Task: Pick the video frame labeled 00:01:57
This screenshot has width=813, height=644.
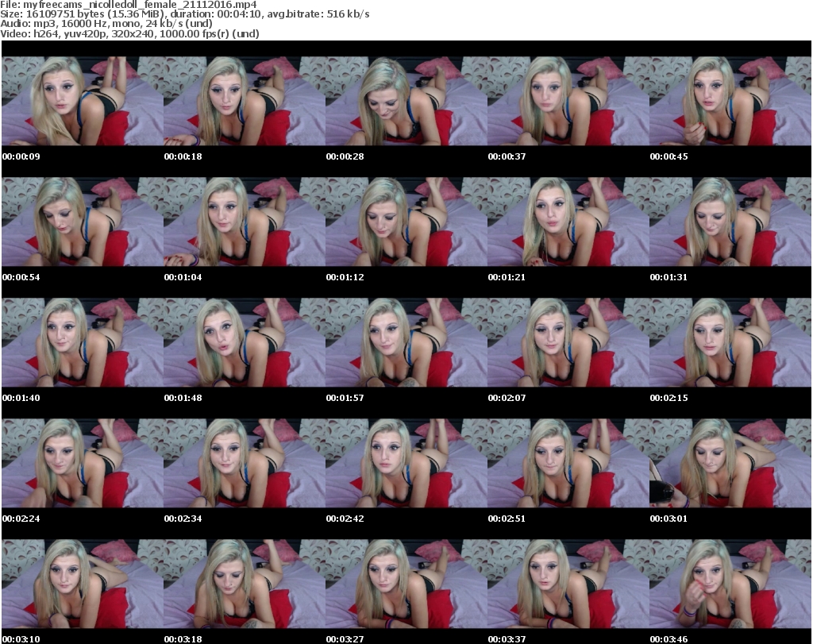Action: point(406,342)
